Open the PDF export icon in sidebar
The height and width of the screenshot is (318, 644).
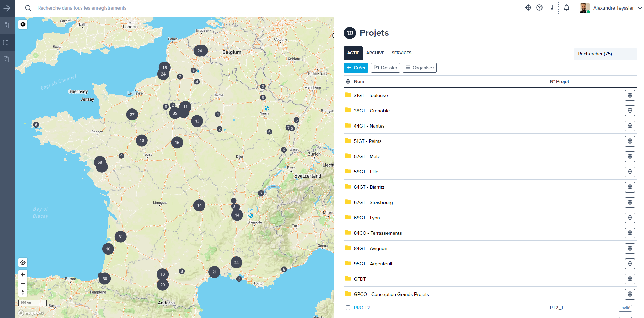tap(6, 59)
